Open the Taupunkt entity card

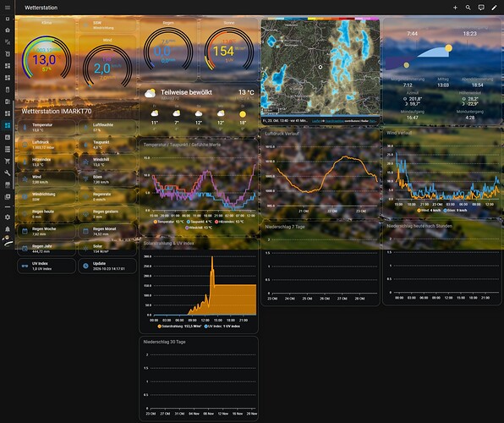pyautogui.click(x=107, y=145)
